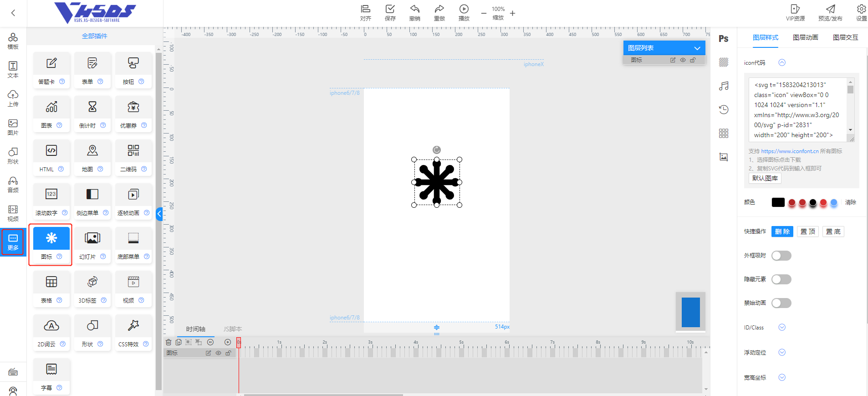The width and height of the screenshot is (868, 396).
Task: Add the 表格 table plugin
Action: [x=51, y=288]
